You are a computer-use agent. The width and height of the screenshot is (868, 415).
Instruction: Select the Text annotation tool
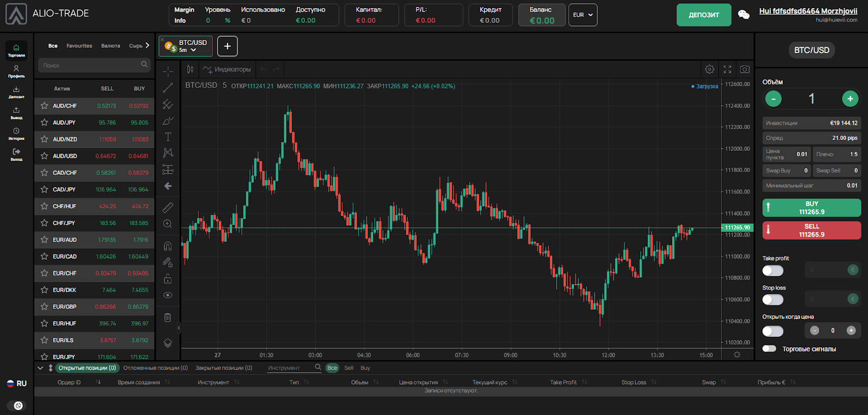168,137
